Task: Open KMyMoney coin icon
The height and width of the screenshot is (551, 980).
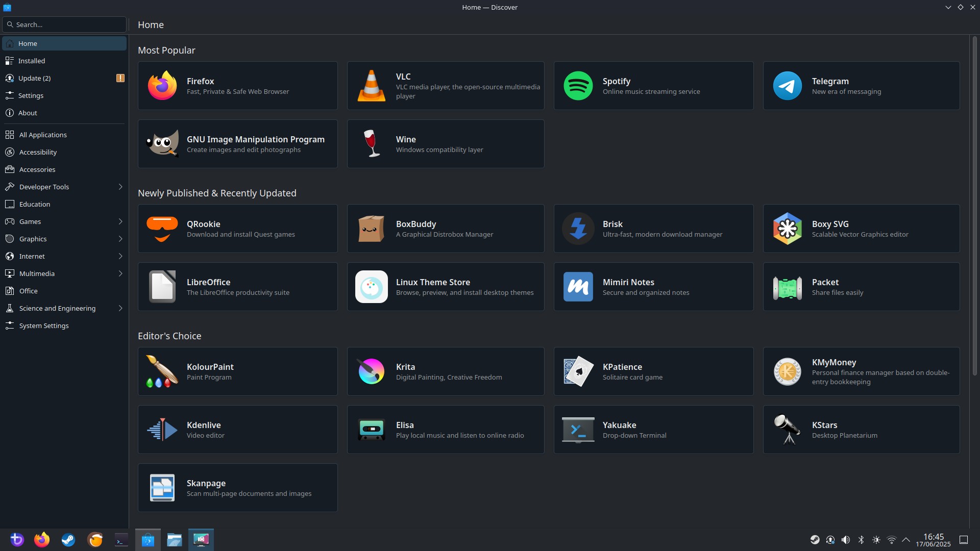Action: click(x=787, y=371)
